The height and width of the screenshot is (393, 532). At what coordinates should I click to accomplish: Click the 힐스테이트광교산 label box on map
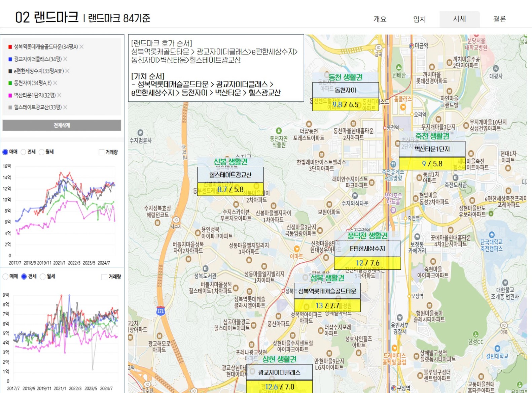pos(230,175)
